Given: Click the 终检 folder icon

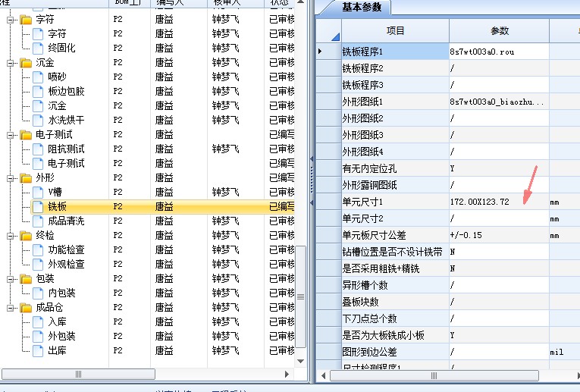Looking at the screenshot, I should (26, 235).
